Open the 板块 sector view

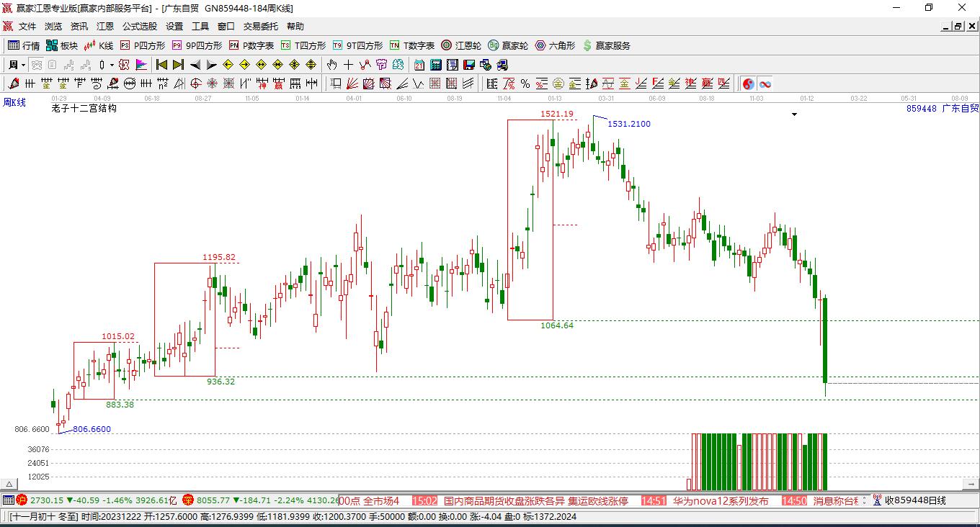click(x=61, y=45)
